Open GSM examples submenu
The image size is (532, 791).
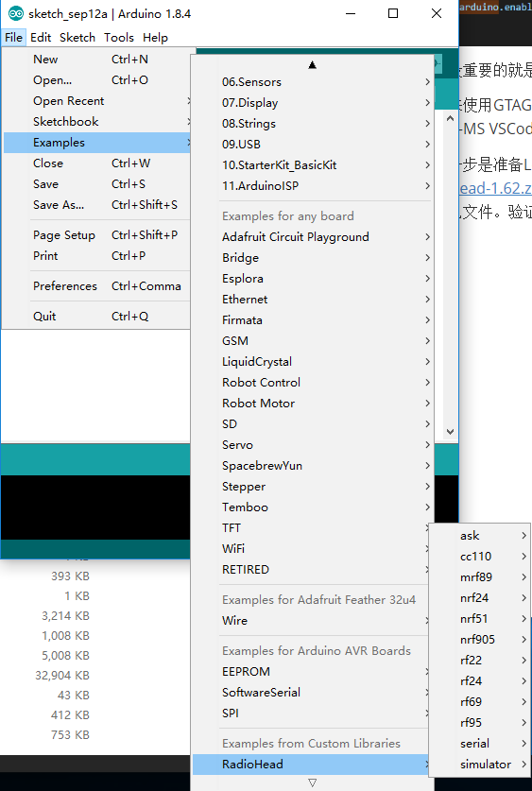click(312, 340)
